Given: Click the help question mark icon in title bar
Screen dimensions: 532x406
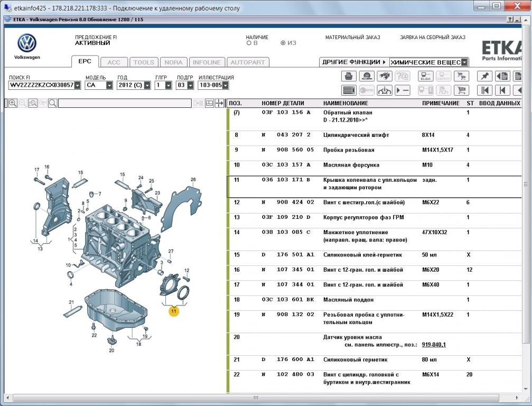Looking at the screenshot, I should pos(510,20).
